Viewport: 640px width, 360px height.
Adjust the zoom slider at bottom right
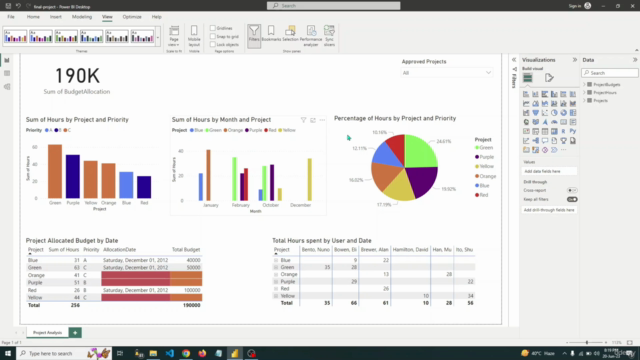(587, 342)
